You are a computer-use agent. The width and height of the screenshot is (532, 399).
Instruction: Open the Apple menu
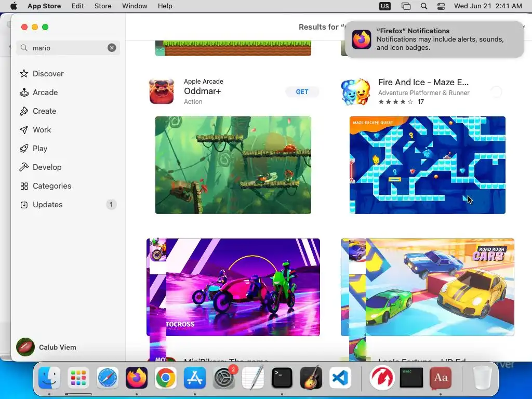[x=14, y=6]
